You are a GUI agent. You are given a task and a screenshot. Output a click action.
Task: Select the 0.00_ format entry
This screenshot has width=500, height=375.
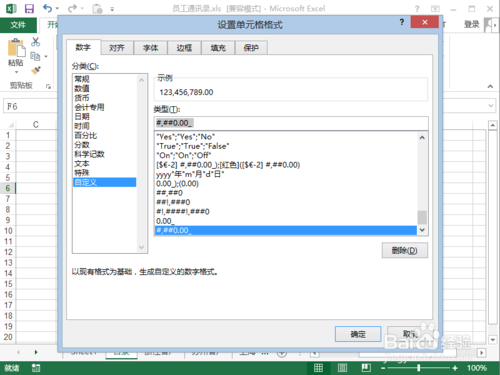click(x=286, y=221)
